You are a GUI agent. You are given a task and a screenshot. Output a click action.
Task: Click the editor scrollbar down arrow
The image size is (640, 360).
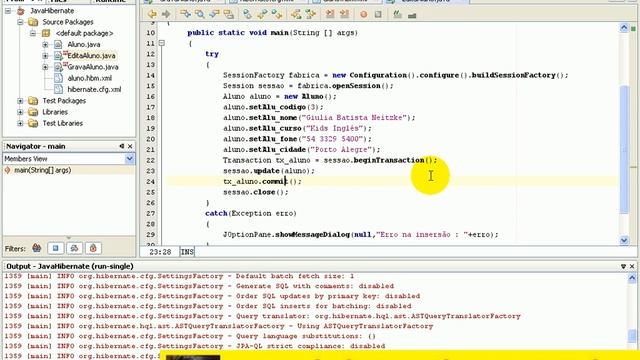coord(624,240)
